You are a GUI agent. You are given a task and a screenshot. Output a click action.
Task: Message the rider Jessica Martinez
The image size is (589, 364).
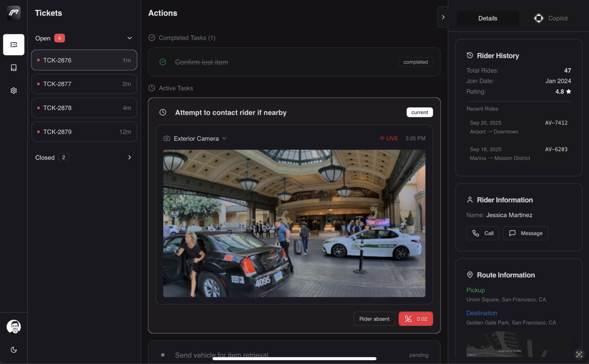525,233
